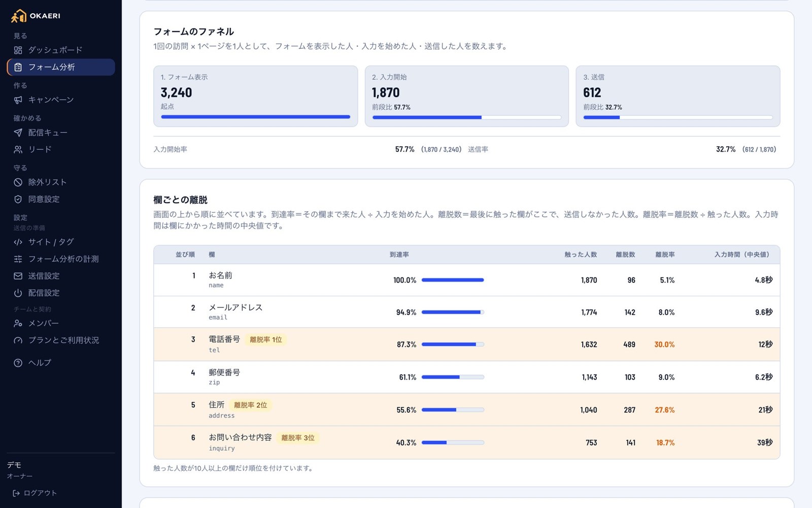The height and width of the screenshot is (508, 812).
Task: Click the 離脱率 2位 badge
Action: pyautogui.click(x=251, y=405)
